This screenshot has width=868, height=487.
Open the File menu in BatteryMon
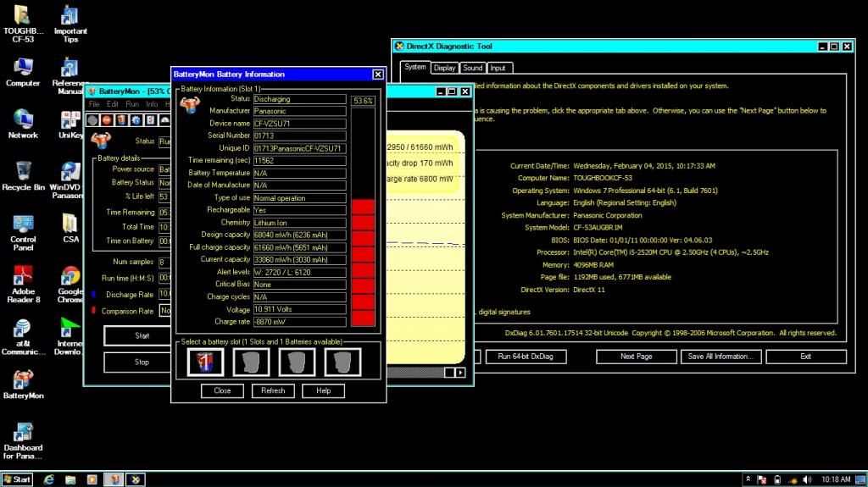pyautogui.click(x=94, y=104)
